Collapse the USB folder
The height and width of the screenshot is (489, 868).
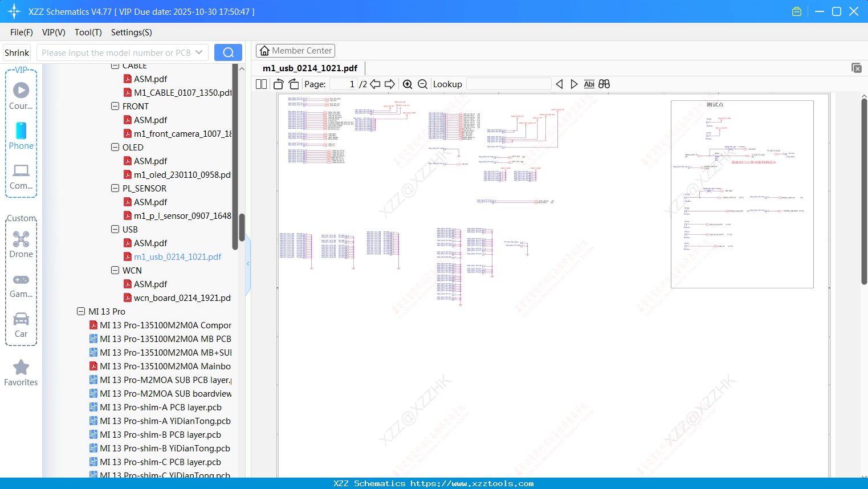pos(115,229)
